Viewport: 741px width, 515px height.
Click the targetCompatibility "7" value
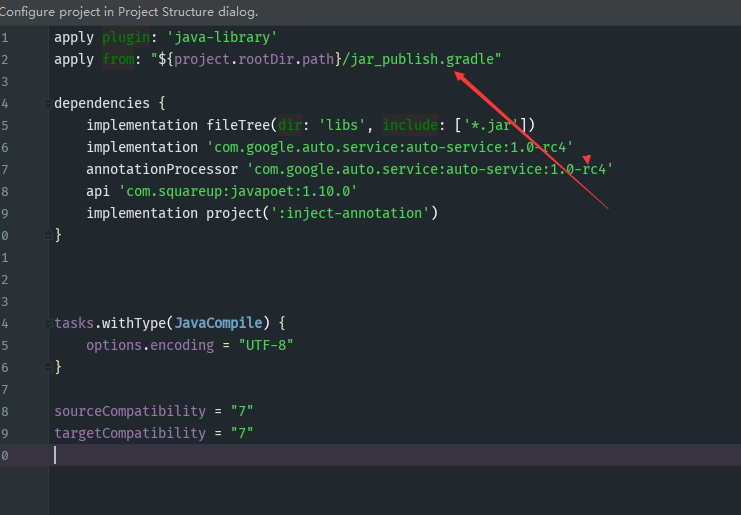point(242,433)
